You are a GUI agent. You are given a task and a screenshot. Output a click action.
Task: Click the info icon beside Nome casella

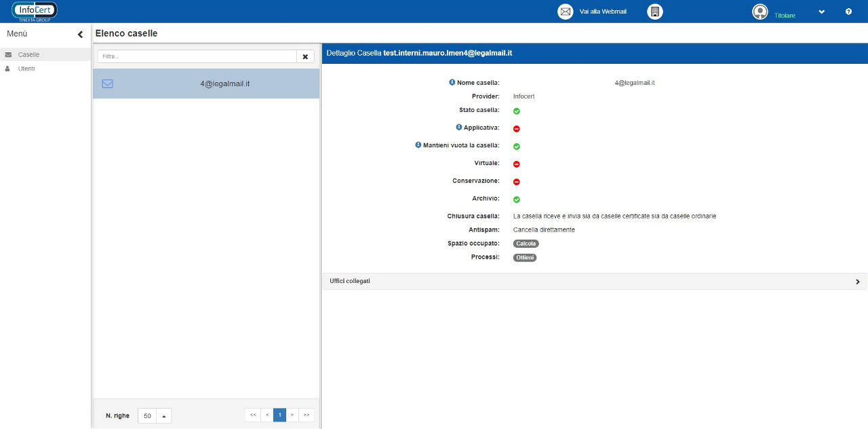[452, 82]
